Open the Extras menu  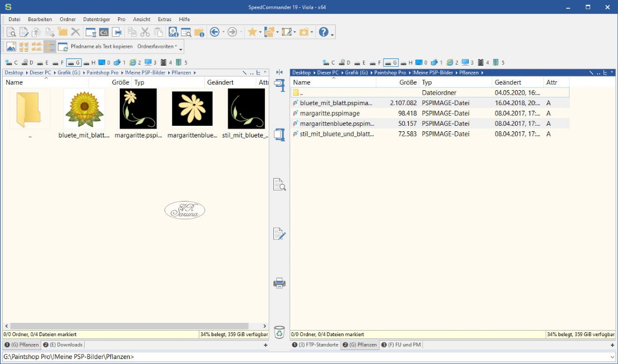tap(164, 19)
